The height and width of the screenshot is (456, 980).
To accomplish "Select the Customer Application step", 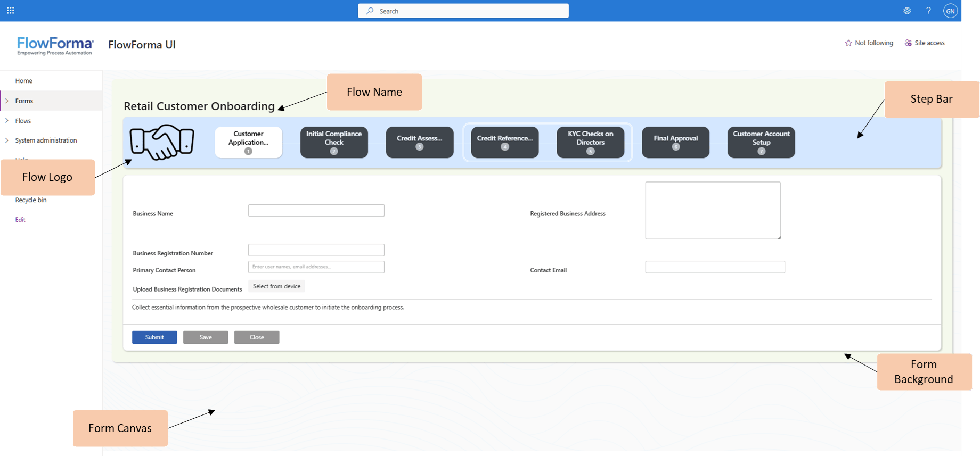I will [249, 143].
